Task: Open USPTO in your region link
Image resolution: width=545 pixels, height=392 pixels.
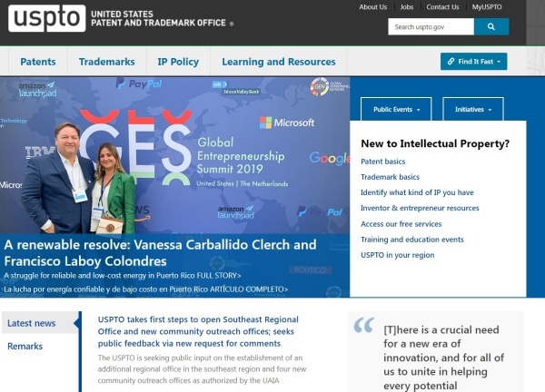Action: pyautogui.click(x=398, y=255)
